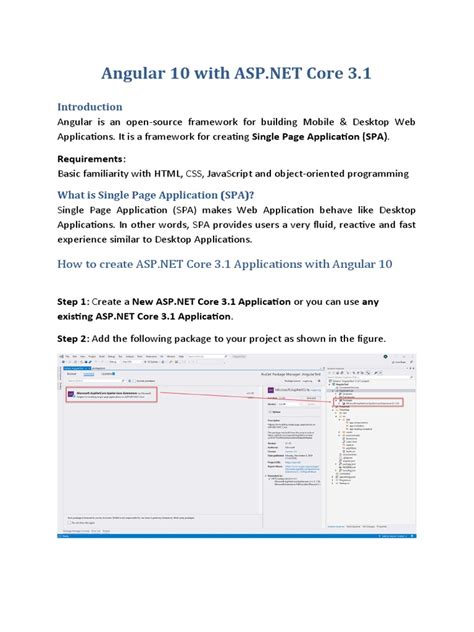
Task: Switch to the Installed tab in NuGet
Action: pos(89,374)
